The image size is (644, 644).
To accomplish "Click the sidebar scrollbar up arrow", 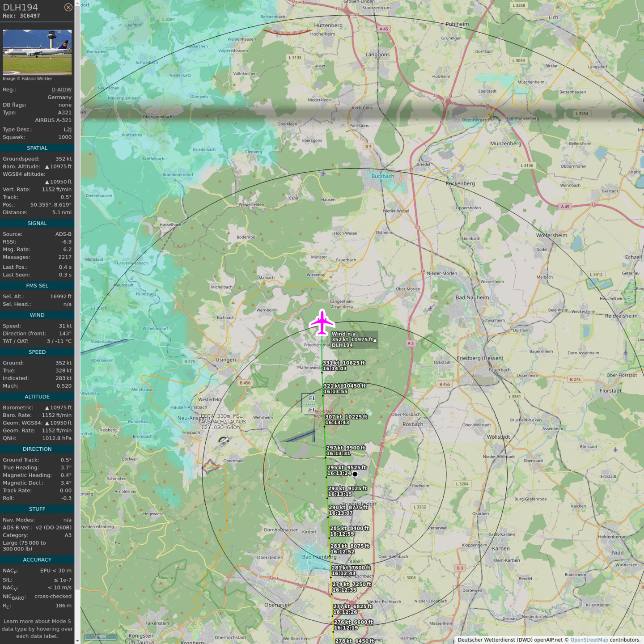I will [x=77, y=3].
